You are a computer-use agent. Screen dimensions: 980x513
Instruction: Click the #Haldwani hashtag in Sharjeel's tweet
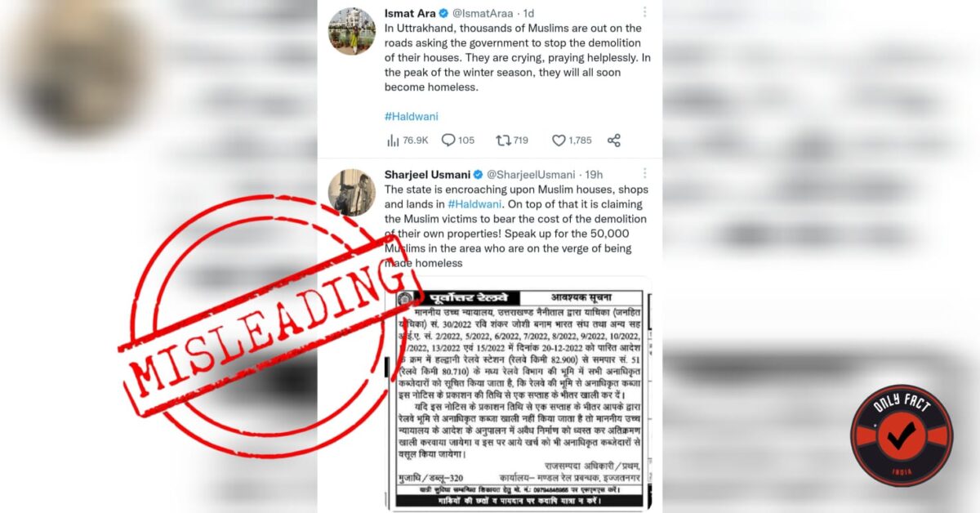click(474, 204)
